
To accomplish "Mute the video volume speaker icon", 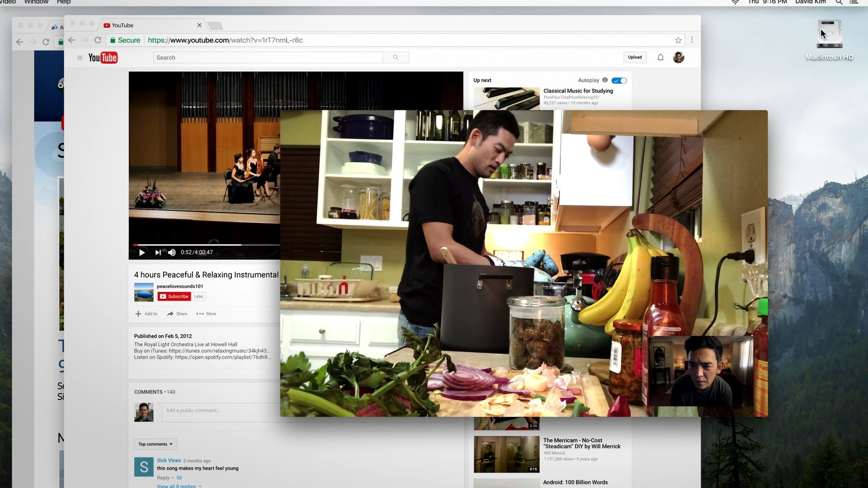I will [x=172, y=253].
